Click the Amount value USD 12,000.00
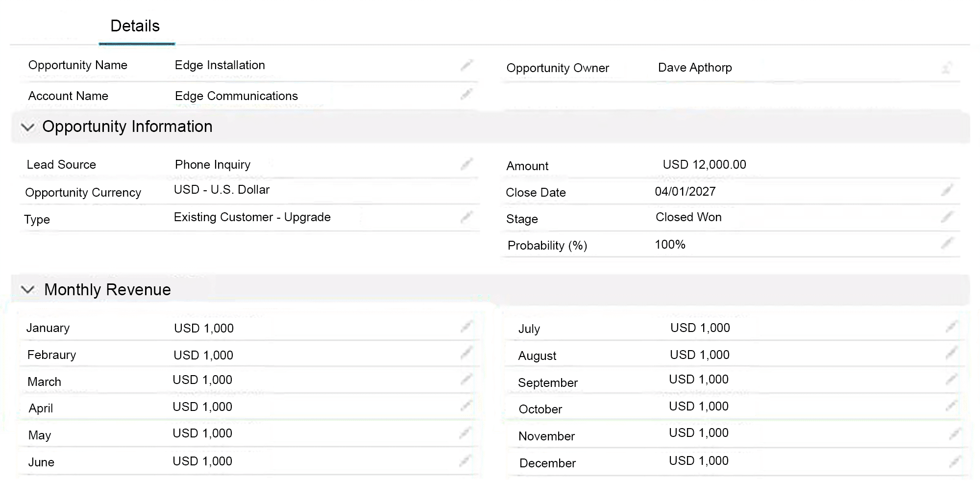The width and height of the screenshot is (980, 484). tap(704, 165)
